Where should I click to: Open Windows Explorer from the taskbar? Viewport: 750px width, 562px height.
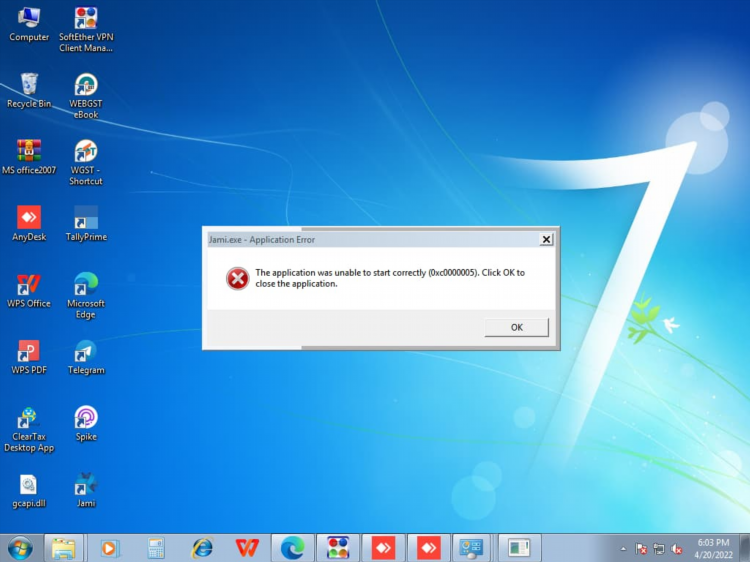[64, 548]
